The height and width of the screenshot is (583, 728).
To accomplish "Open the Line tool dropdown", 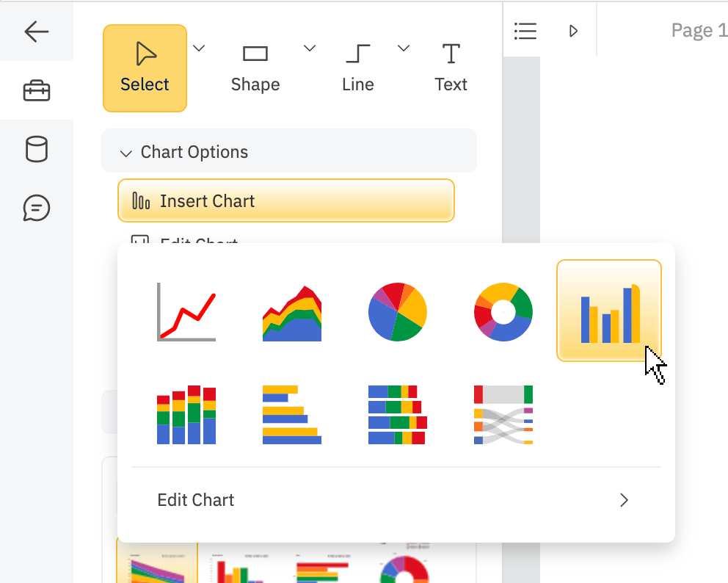I will [x=403, y=48].
